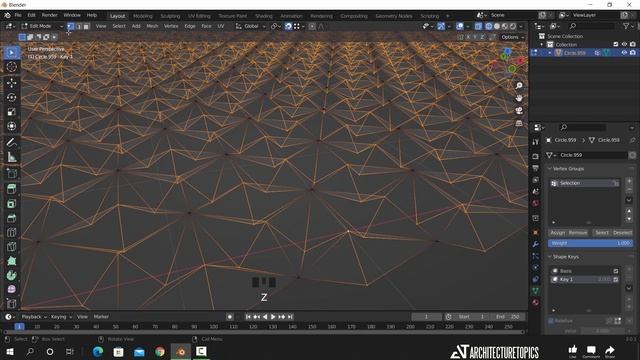
Task: Select the Spin tool
Action: click(x=11, y=275)
